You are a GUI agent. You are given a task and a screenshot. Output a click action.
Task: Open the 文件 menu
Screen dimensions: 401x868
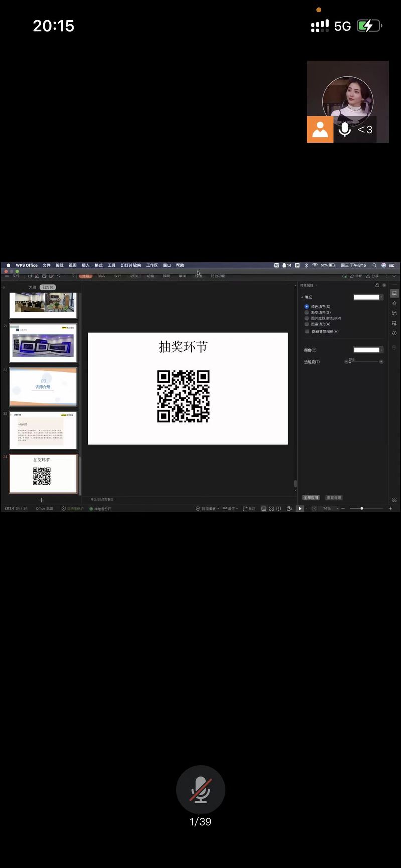tap(47, 265)
